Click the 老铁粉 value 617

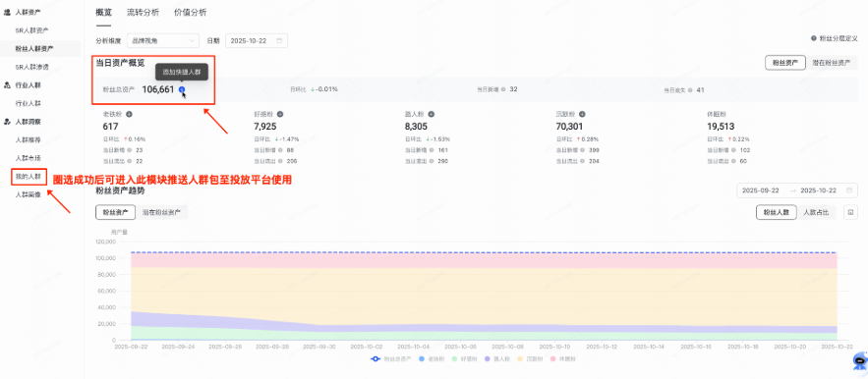tap(111, 126)
